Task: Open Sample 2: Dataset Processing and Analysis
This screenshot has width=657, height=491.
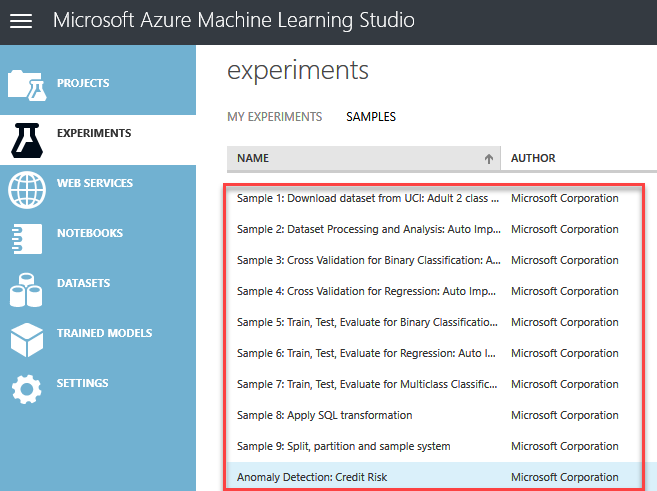Action: pos(369,229)
